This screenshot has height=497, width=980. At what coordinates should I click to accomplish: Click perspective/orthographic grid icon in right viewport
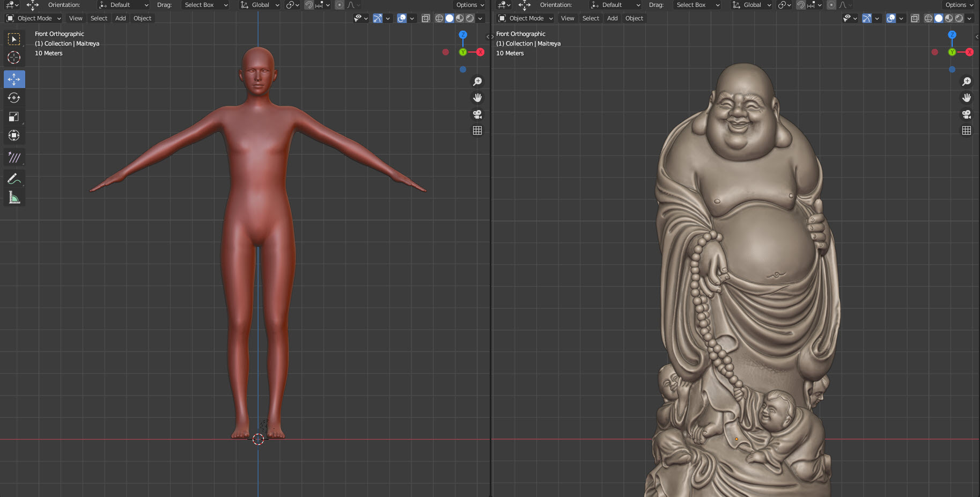[x=967, y=130]
